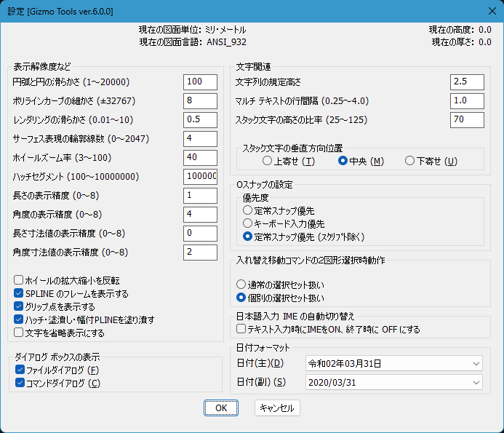Select 下寄せ (U) radio button
The height and width of the screenshot is (433, 504).
(x=409, y=161)
